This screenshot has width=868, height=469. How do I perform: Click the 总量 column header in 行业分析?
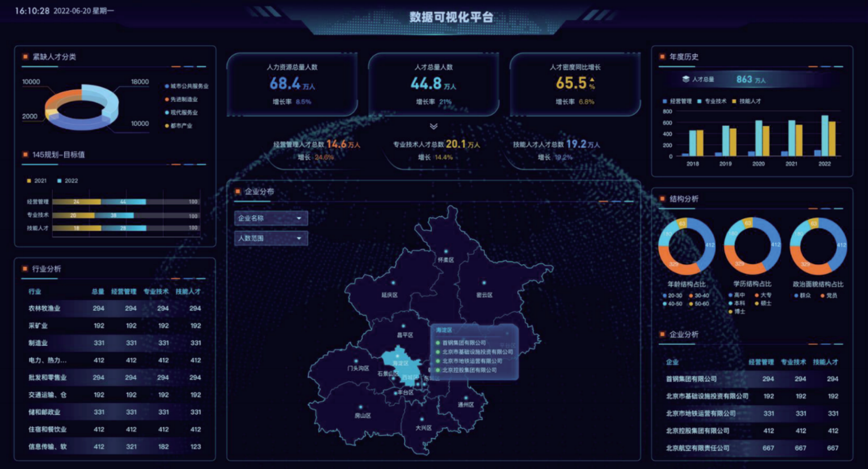pos(98,292)
